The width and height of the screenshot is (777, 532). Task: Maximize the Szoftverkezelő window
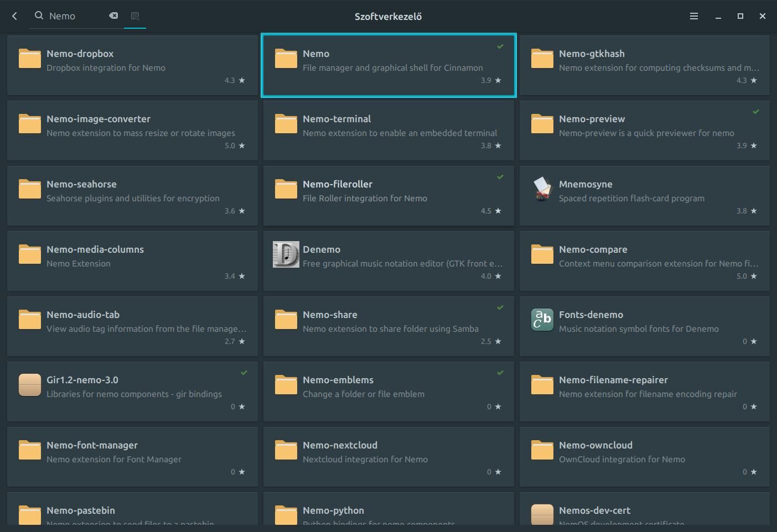click(x=740, y=16)
